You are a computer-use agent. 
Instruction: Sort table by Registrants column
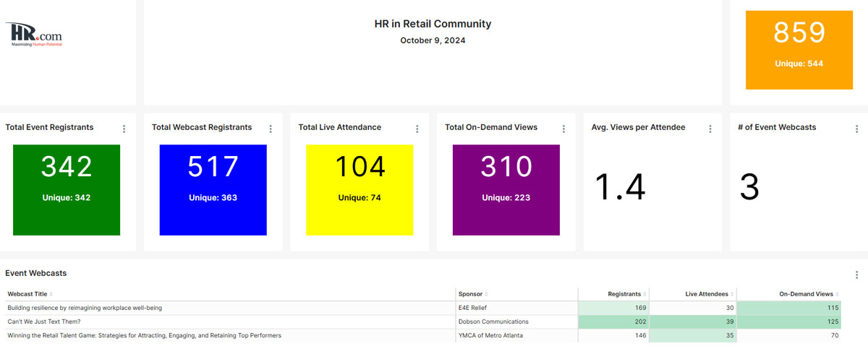(x=626, y=294)
